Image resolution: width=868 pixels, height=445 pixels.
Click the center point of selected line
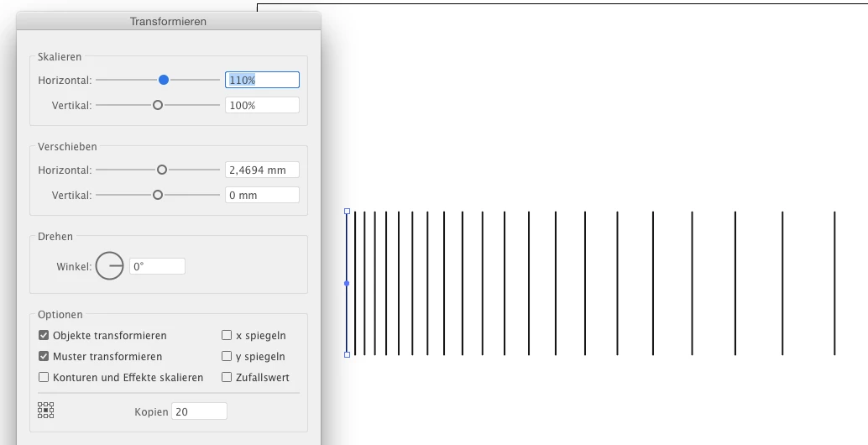347,284
